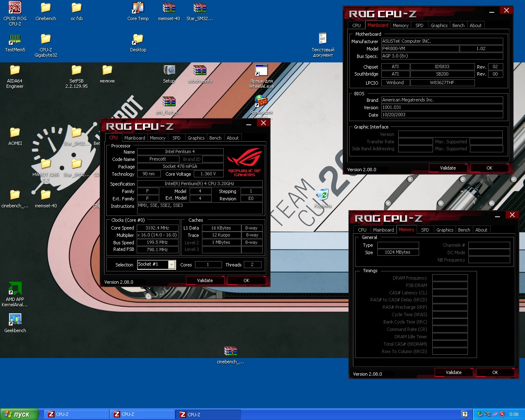
Task: Click the BIOS Version field 1001.031
Action: [x=442, y=107]
